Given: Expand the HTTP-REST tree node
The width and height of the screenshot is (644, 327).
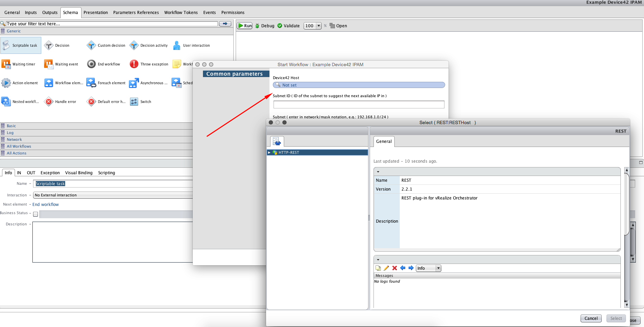Looking at the screenshot, I should point(269,152).
